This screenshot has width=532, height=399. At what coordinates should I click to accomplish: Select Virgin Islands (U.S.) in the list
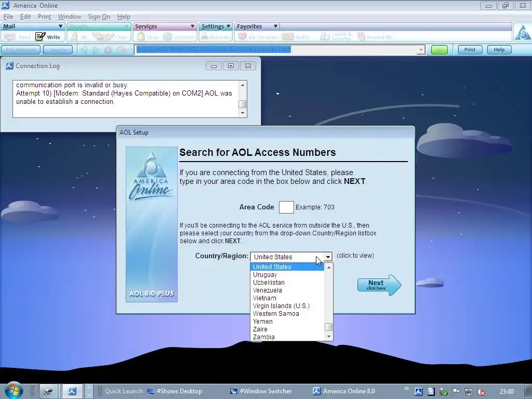(x=287, y=305)
